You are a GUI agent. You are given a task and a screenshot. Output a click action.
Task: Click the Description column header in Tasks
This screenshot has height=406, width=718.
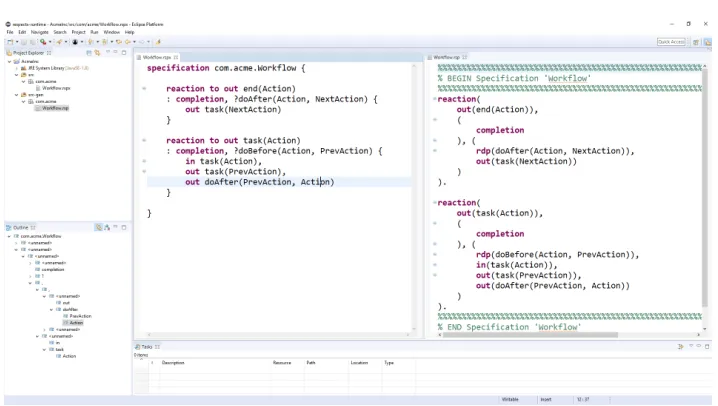173,363
